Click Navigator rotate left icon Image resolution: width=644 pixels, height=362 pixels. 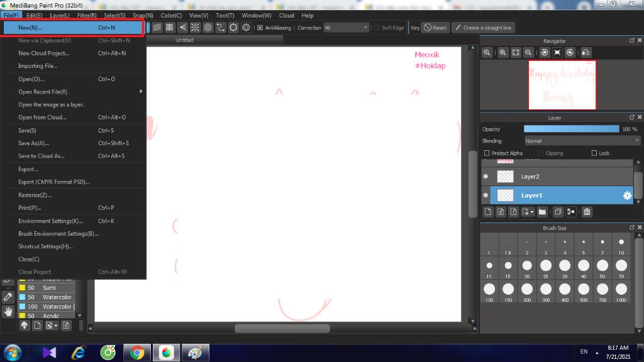[x=545, y=53]
